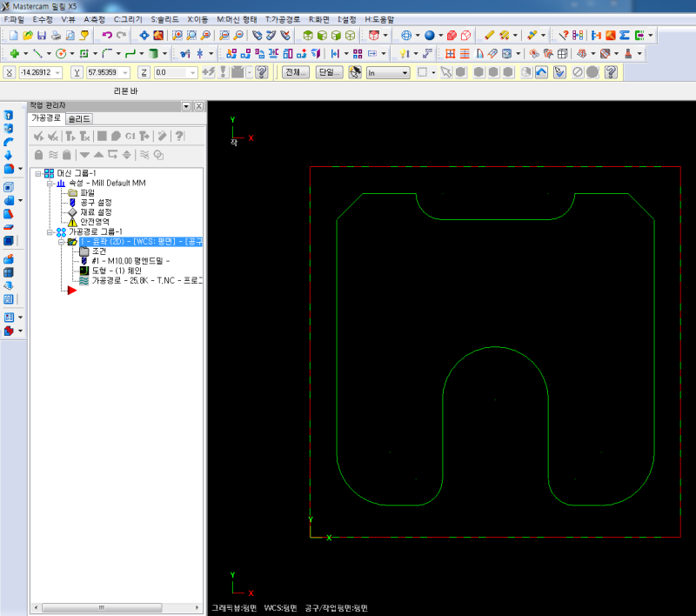
Task: Open the 재료 설정 tree item
Action: click(95, 212)
